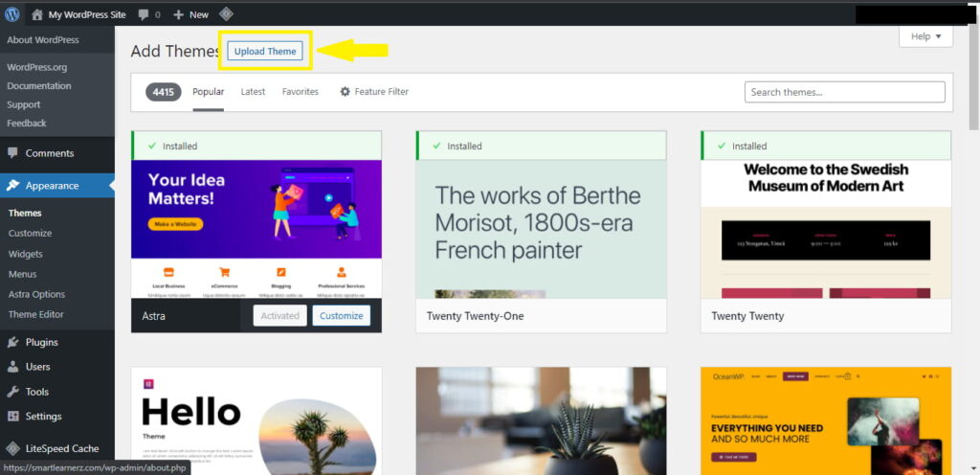Click the Professional Services icon in Astra preview
This screenshot has width=980, height=475.
(342, 272)
